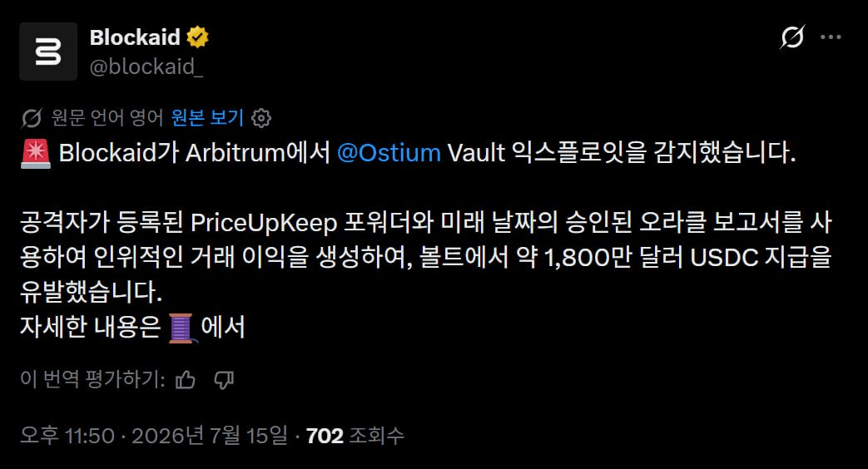Click the Grok icon at the post's top right
This screenshot has height=469, width=868.
pyautogui.click(x=792, y=37)
